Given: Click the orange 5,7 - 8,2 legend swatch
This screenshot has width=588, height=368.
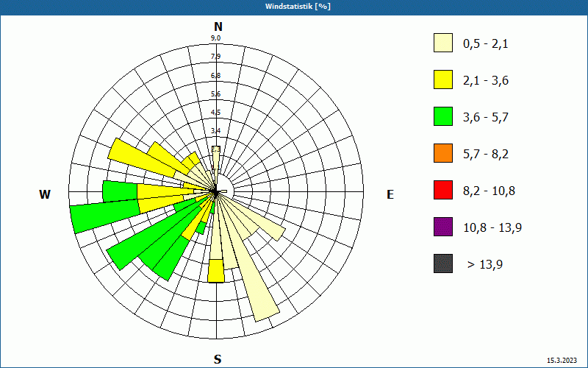Looking at the screenshot, I should point(443,153).
